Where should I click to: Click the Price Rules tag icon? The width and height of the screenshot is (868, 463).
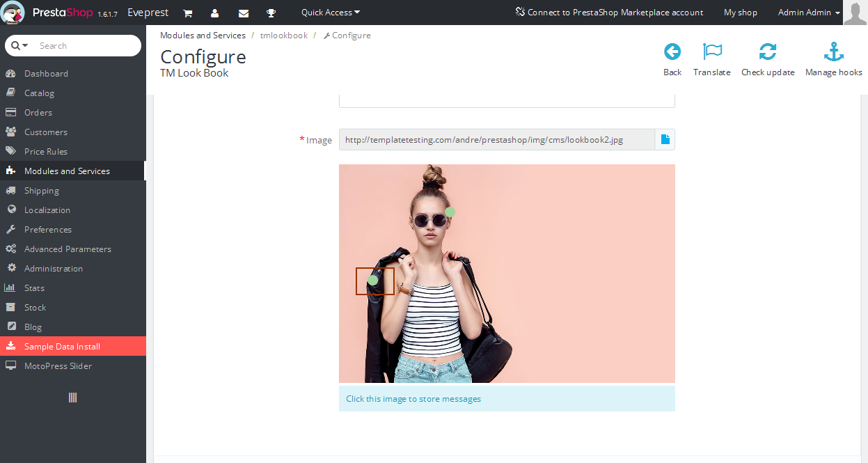[x=10, y=151]
